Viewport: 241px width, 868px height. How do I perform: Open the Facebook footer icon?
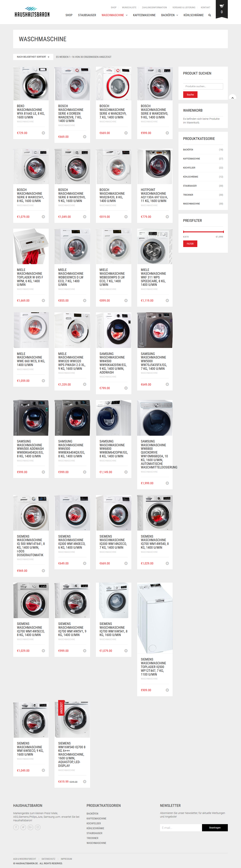point(16,827)
